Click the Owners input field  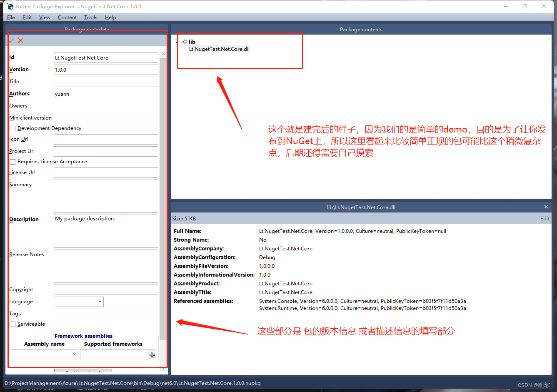click(106, 106)
